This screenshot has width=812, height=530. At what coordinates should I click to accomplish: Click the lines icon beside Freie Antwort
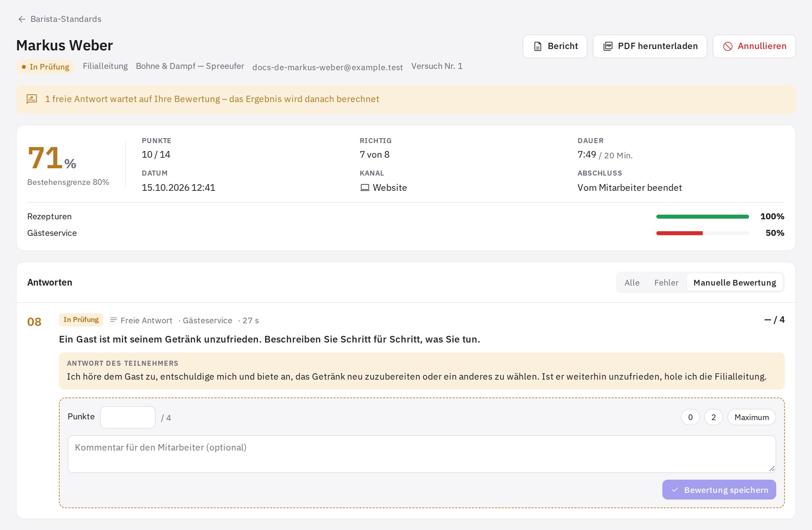coord(114,320)
